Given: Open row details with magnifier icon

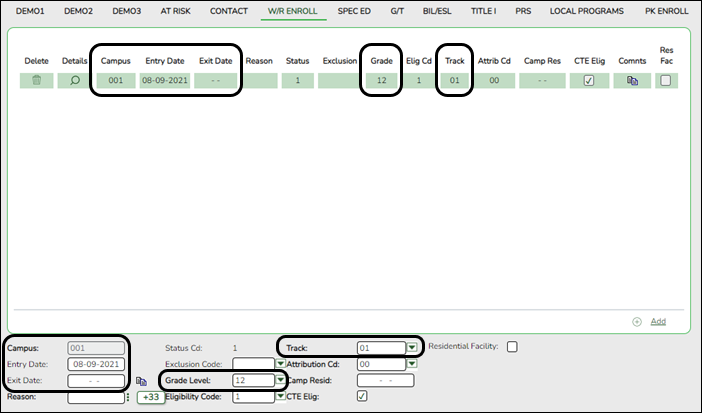Looking at the screenshot, I should (x=74, y=81).
